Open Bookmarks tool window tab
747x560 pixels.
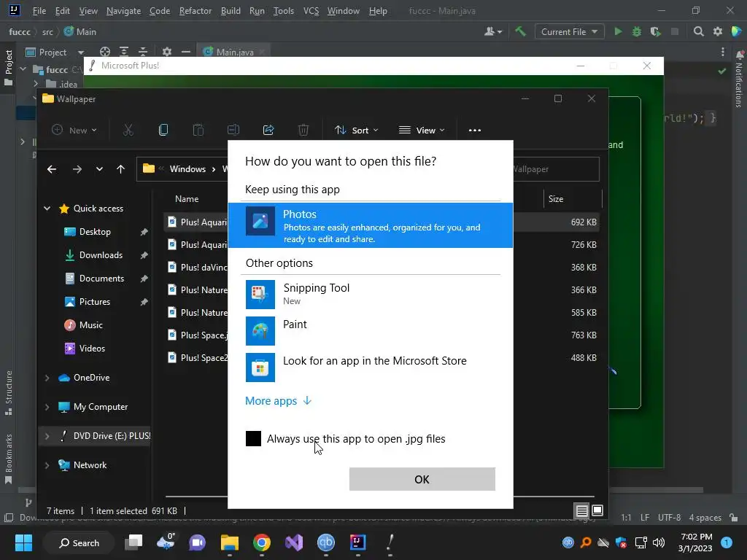tap(8, 458)
